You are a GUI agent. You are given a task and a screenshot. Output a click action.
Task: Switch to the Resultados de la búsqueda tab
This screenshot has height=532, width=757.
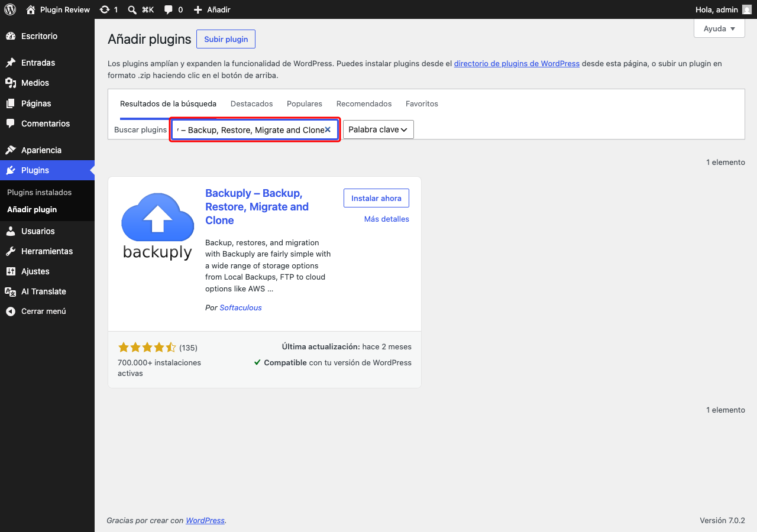[168, 103]
